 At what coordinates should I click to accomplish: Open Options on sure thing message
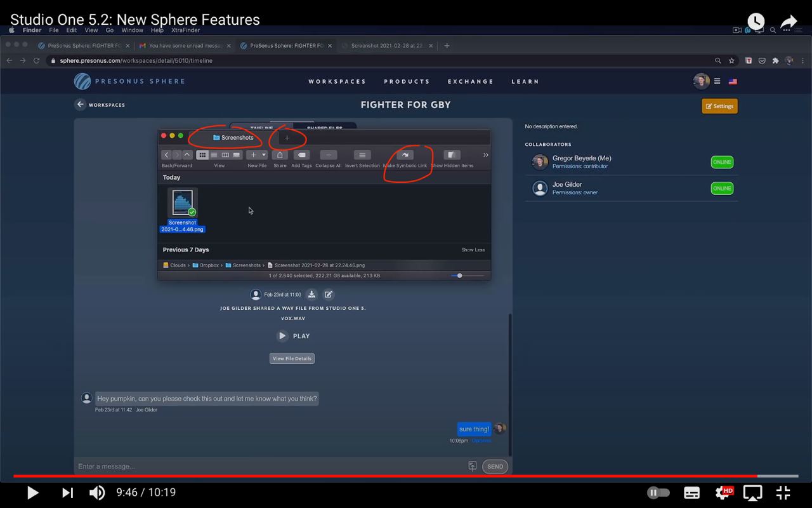(x=481, y=441)
